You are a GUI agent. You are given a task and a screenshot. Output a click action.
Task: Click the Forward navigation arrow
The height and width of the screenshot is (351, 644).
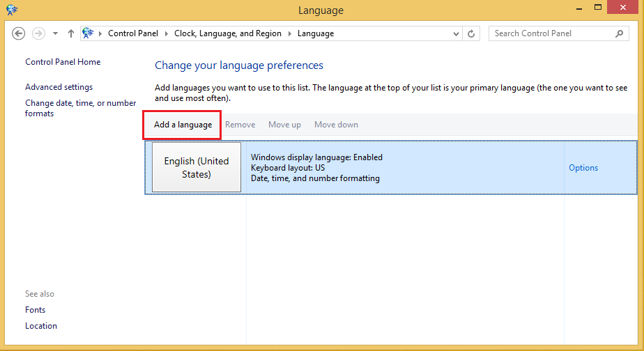[38, 33]
